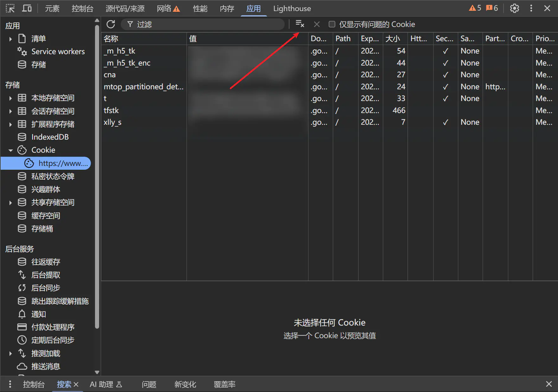Expand the 推测加载 tree node
This screenshot has width=558, height=392.
point(10,353)
